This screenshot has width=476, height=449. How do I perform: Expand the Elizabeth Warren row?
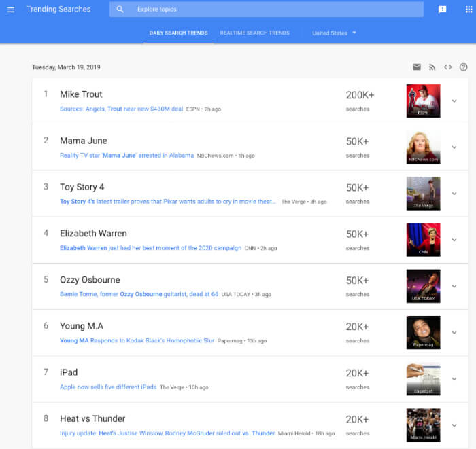pos(454,240)
